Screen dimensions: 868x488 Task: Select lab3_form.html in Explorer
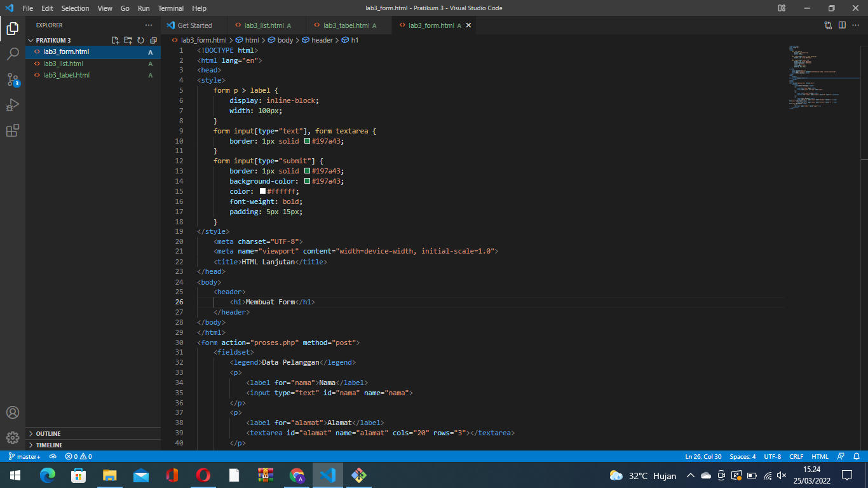pos(93,52)
